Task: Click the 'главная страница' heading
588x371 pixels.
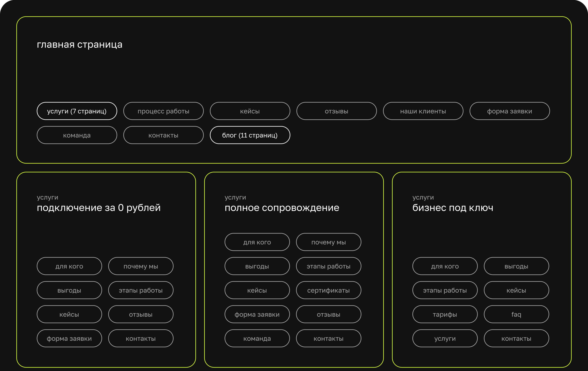Action: (x=79, y=44)
